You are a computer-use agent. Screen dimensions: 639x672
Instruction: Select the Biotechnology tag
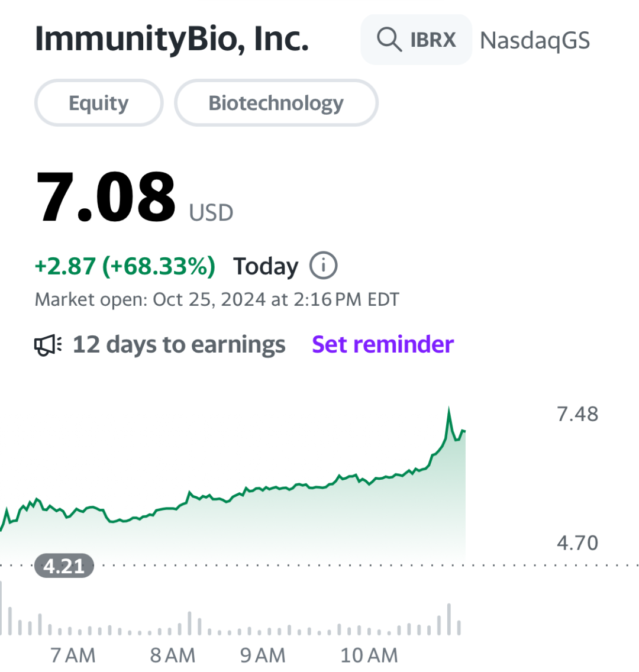click(x=276, y=103)
